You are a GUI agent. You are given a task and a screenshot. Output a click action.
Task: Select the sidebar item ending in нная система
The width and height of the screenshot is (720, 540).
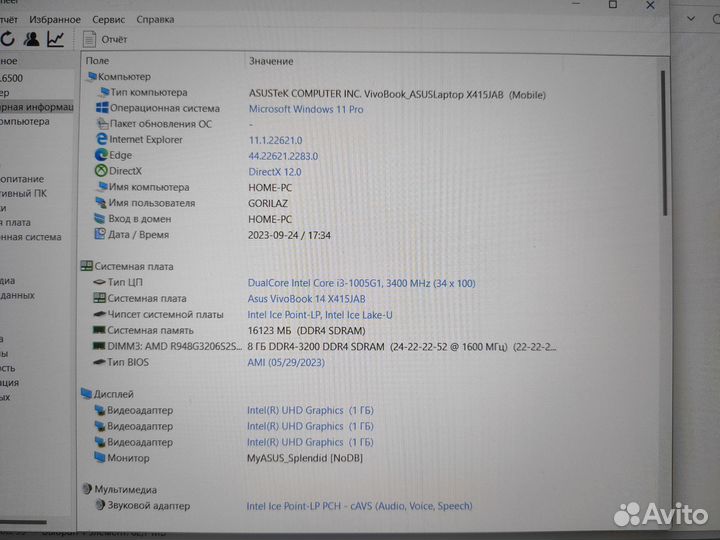click(x=30, y=237)
